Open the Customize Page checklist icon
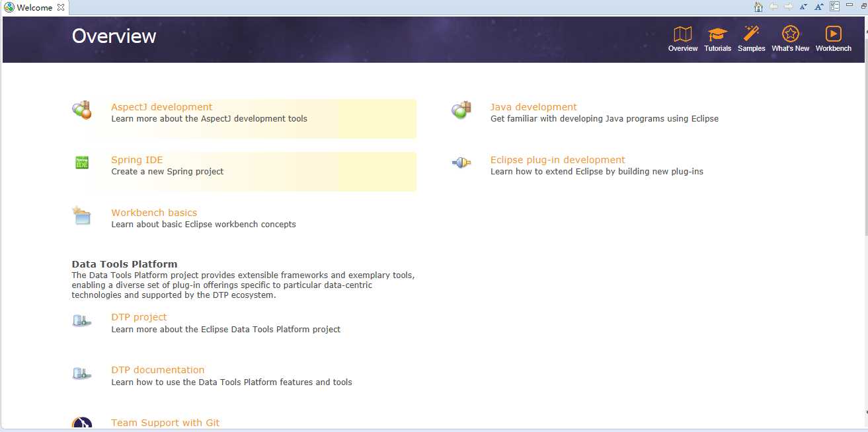Viewport: 868px width, 432px height. 835,7
